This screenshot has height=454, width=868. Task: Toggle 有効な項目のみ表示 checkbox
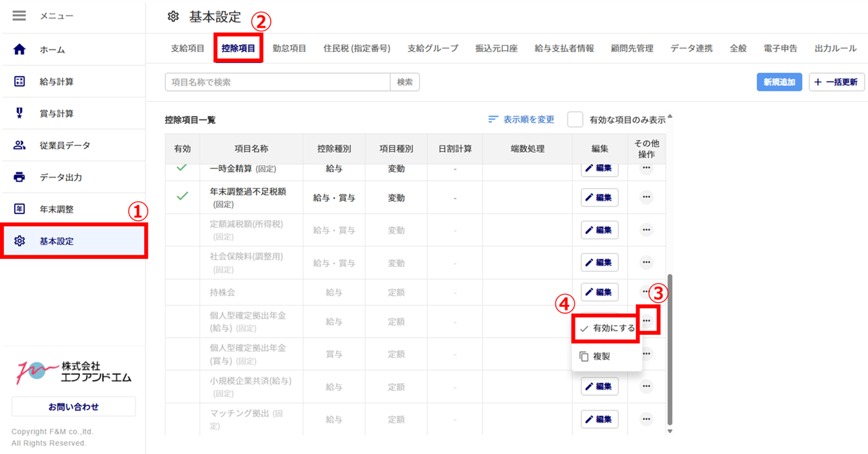(575, 119)
